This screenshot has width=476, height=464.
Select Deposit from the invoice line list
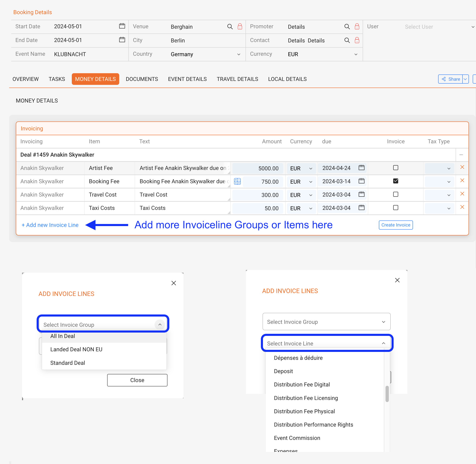click(x=283, y=371)
